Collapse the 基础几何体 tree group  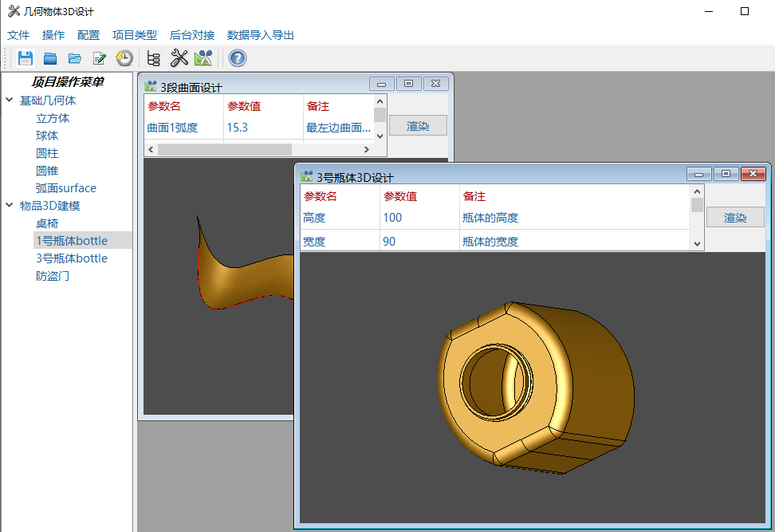(10, 100)
